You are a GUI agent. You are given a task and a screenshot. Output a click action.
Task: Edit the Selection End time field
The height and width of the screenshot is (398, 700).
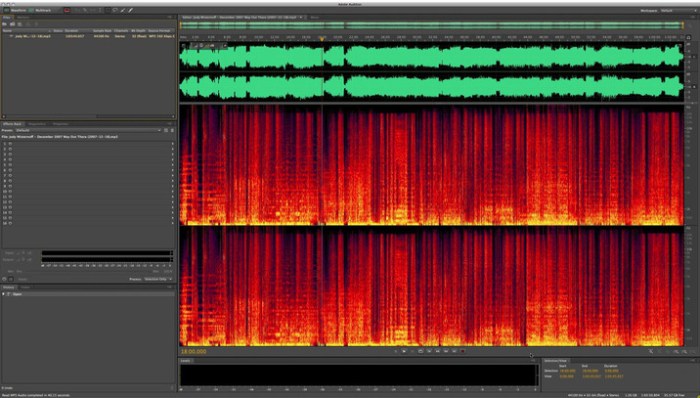pos(590,371)
